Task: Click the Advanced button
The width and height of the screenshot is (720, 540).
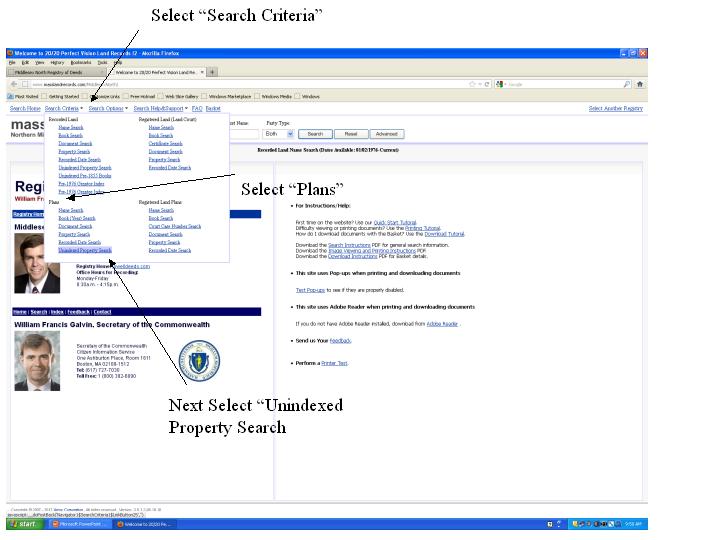Action: [387, 134]
